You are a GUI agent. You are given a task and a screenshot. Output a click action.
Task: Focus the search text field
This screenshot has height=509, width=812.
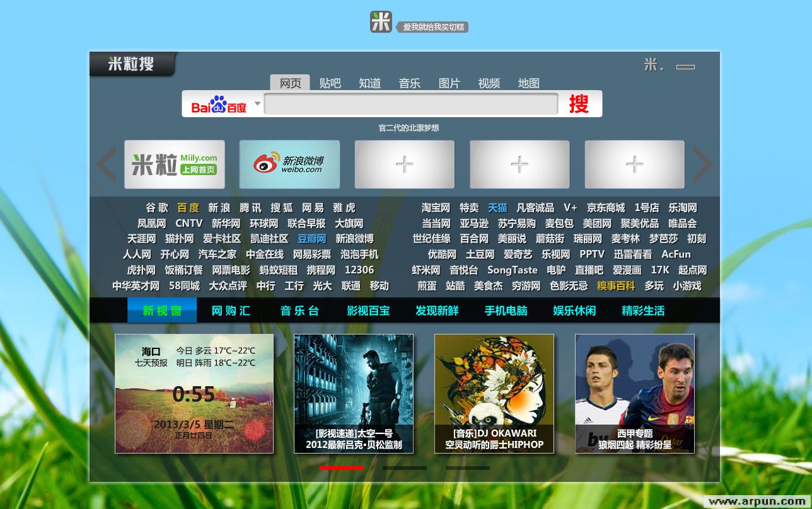click(411, 104)
